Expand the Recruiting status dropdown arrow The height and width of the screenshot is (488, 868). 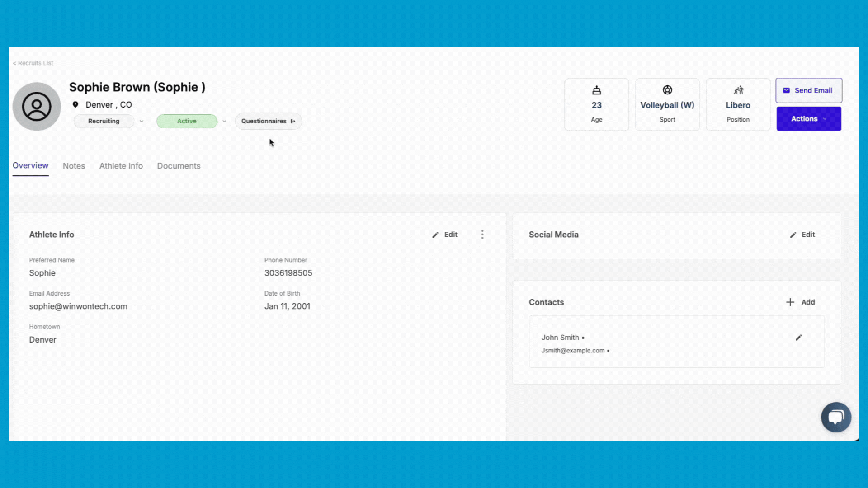point(142,121)
